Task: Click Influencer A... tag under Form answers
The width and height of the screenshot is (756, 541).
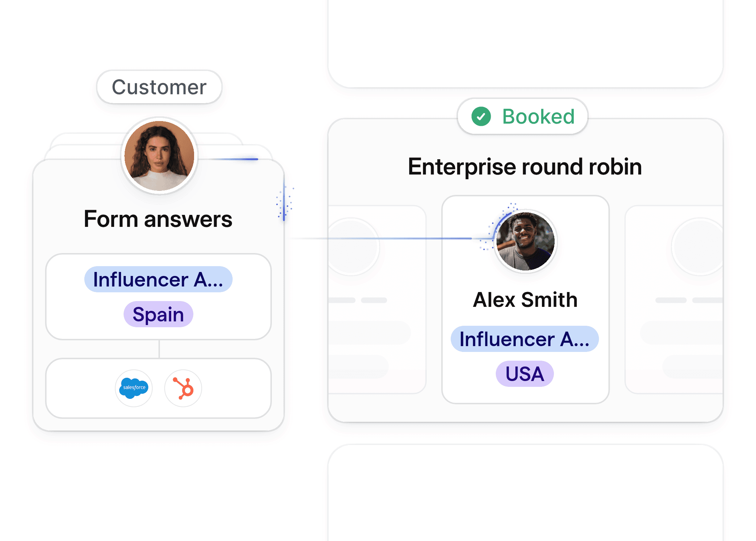Action: (x=158, y=279)
